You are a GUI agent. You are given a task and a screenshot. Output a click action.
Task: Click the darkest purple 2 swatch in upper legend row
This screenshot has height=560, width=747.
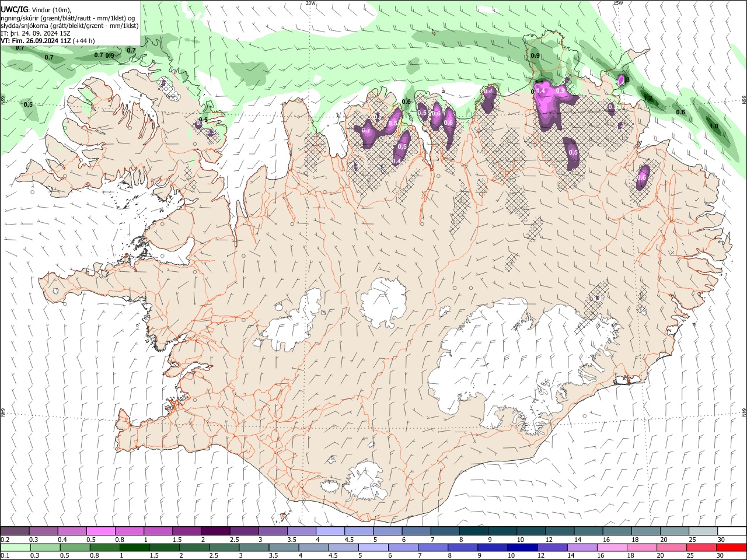(215, 531)
